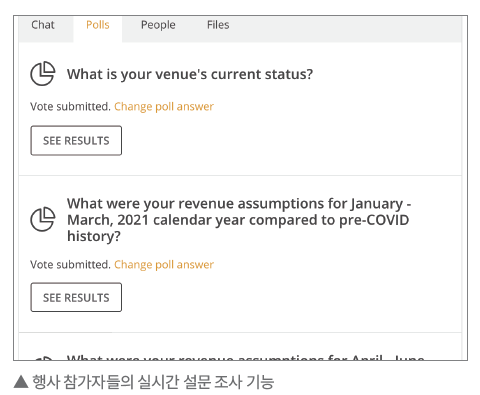480x395 pixels.
Task: Click the Korean caption below the screenshot
Action: point(153,382)
